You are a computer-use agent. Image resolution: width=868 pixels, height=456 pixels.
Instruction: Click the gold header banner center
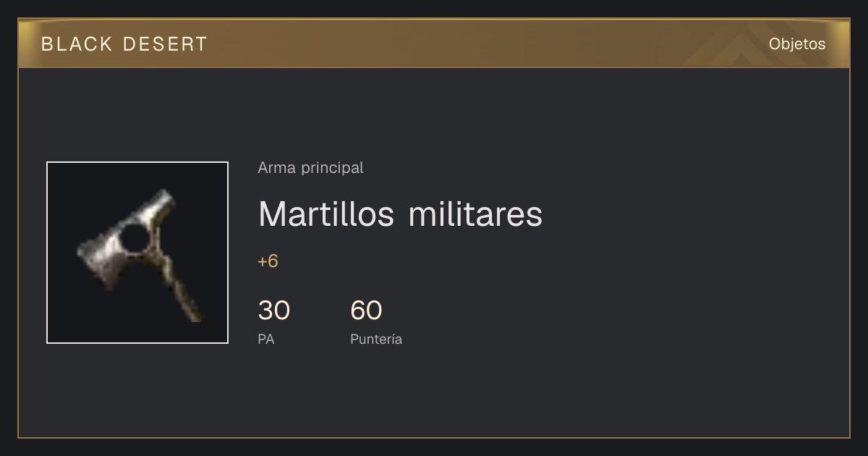click(x=434, y=43)
